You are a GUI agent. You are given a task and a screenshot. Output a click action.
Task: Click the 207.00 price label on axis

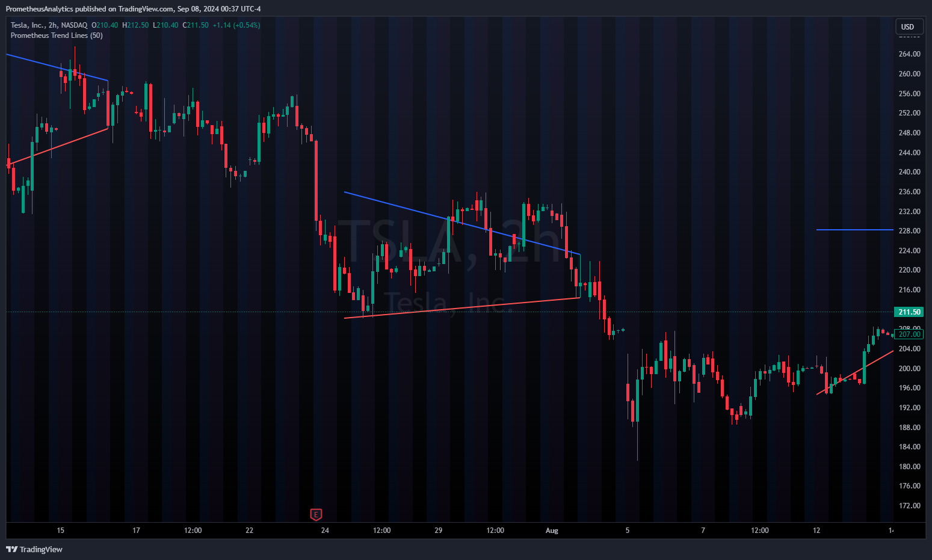[909, 334]
